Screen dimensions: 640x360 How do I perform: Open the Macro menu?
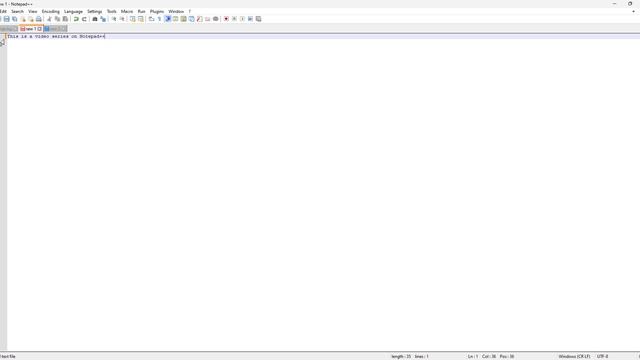coord(127,11)
